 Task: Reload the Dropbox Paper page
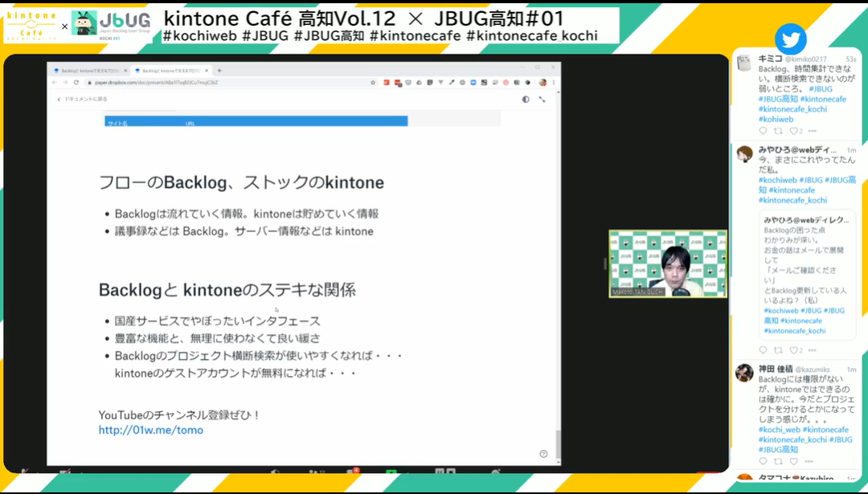point(76,83)
